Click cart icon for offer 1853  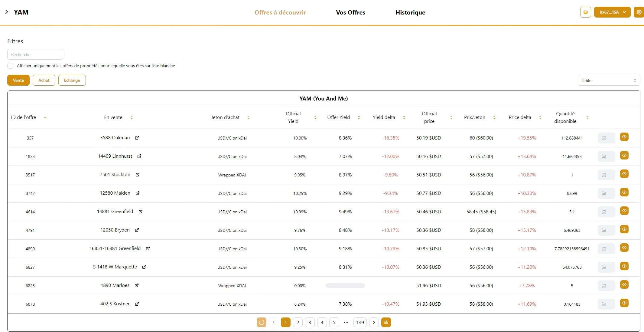[x=606, y=156]
